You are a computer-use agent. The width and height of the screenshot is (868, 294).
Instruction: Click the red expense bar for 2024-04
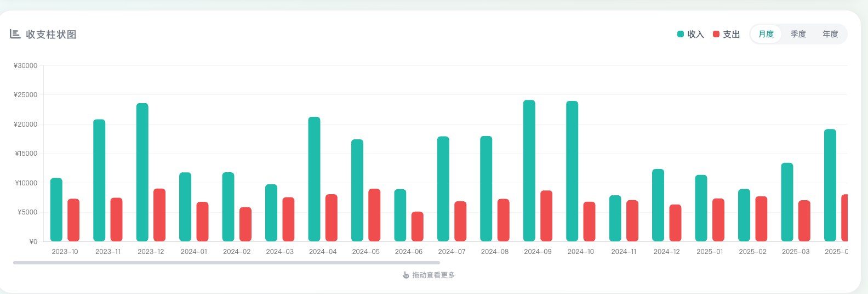pyautogui.click(x=332, y=218)
